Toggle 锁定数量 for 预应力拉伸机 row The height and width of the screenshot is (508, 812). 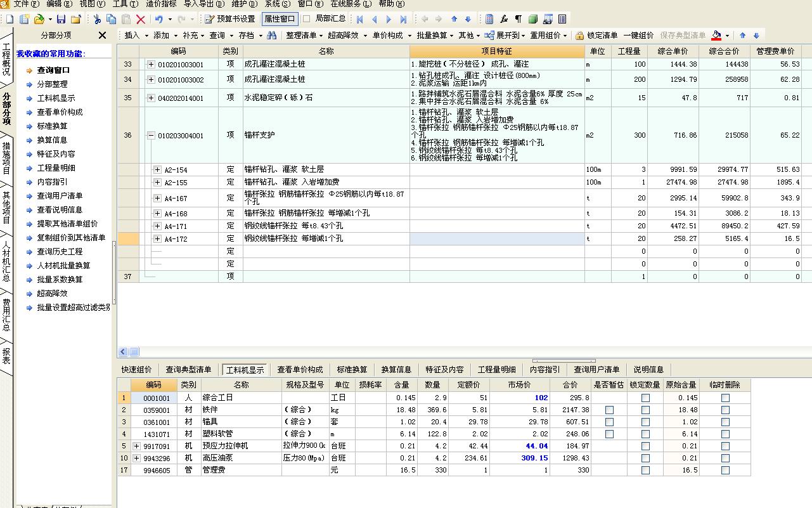point(645,446)
